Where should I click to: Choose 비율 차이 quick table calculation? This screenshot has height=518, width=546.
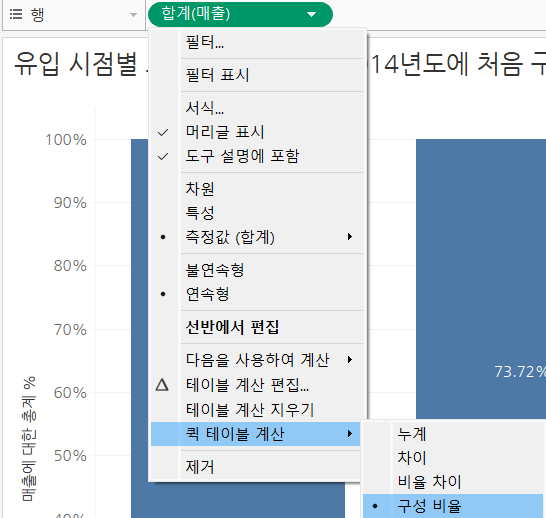(453, 481)
